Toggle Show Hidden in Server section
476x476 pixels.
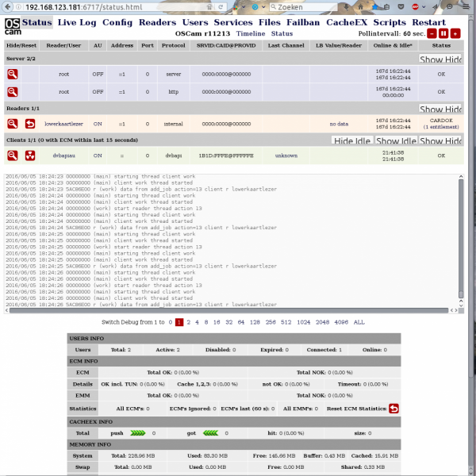(440, 59)
